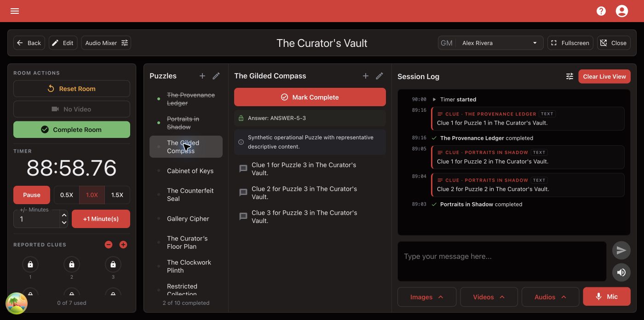Click Provenance Ledger clue log entry
This screenshot has width=644, height=320.
pos(528,119)
